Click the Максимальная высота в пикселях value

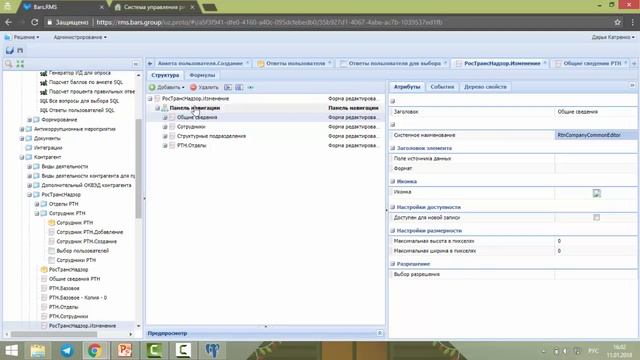596,241
